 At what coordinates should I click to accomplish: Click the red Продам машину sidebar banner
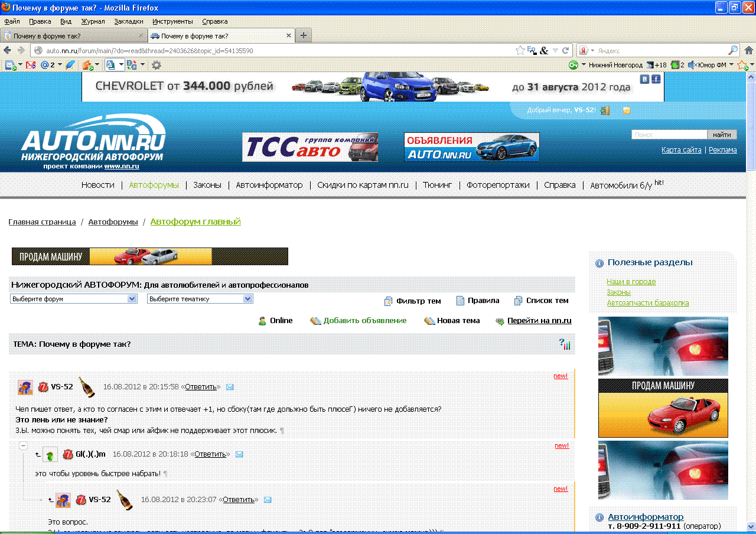663,408
